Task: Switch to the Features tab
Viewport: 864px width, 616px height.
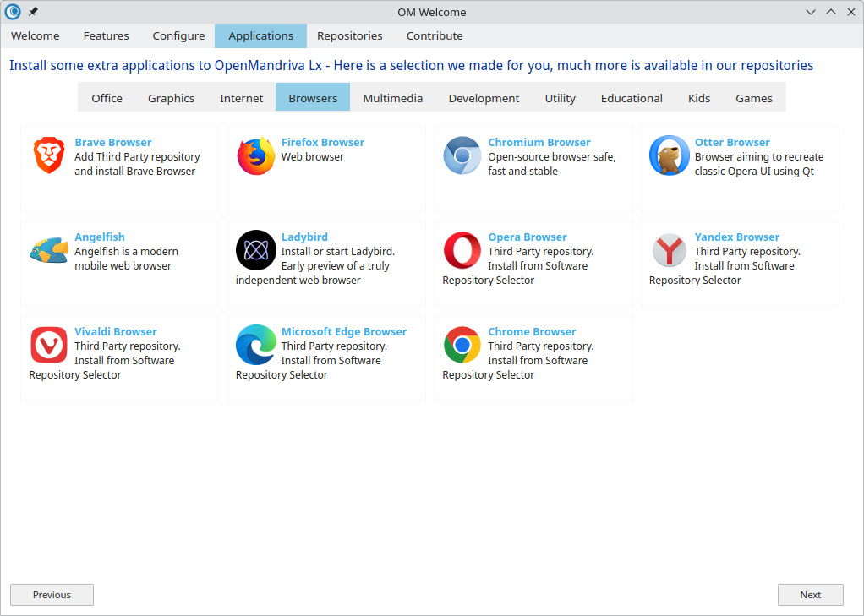Action: pos(107,35)
